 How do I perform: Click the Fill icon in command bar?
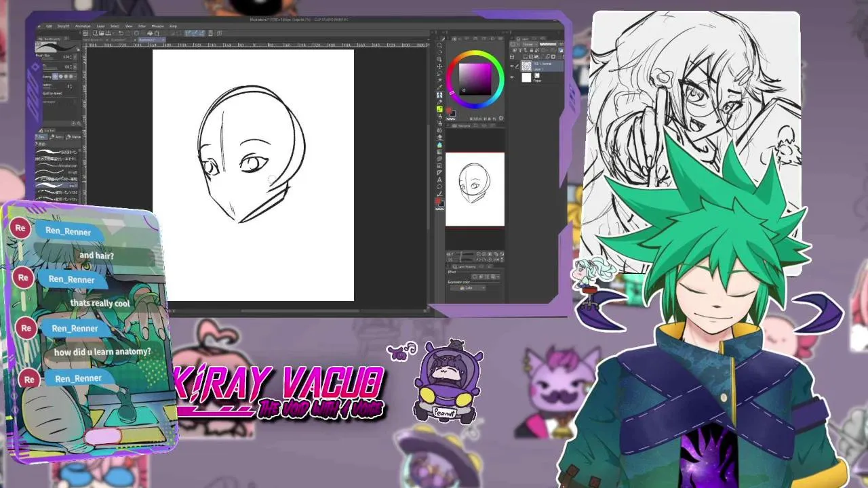pyautogui.click(x=150, y=33)
